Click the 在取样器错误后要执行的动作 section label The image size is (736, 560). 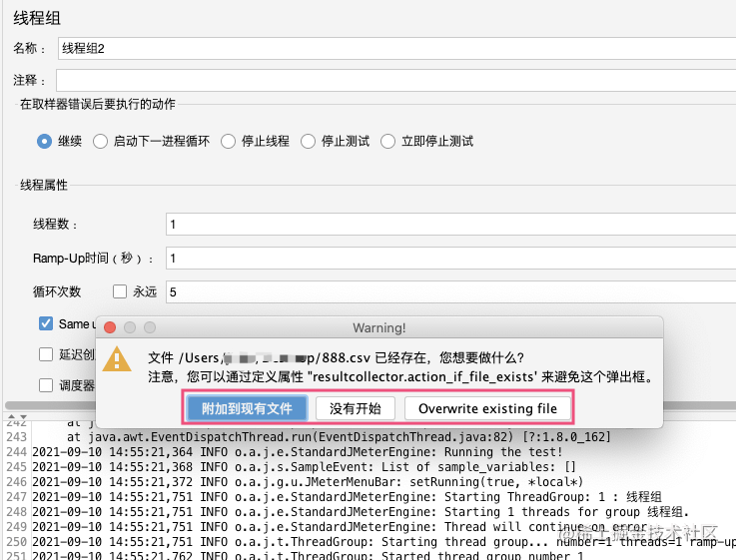(98, 104)
